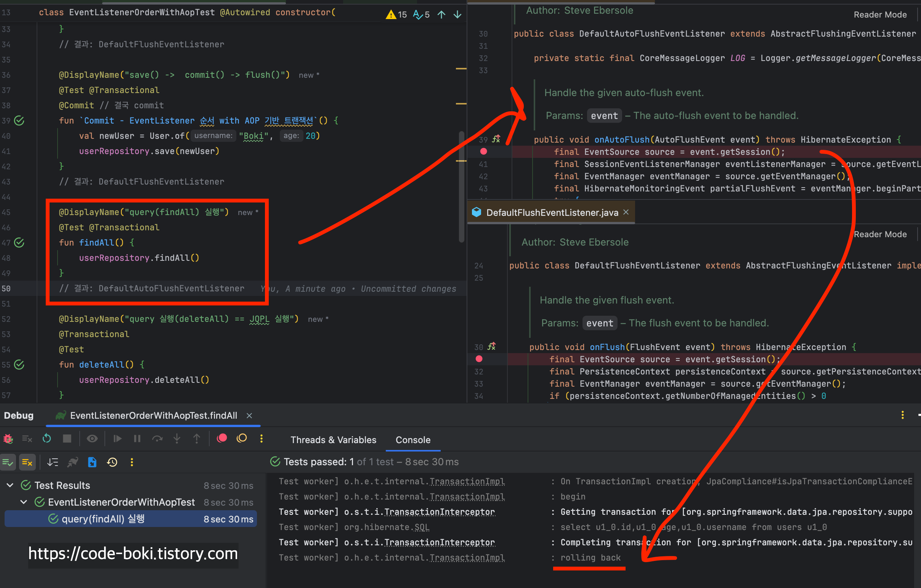Open debug toolbar more actions menu
The image size is (921, 588).
coord(262,439)
